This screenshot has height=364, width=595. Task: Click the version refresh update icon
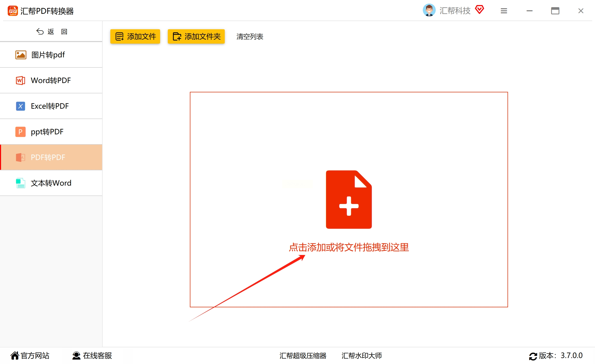click(x=533, y=356)
